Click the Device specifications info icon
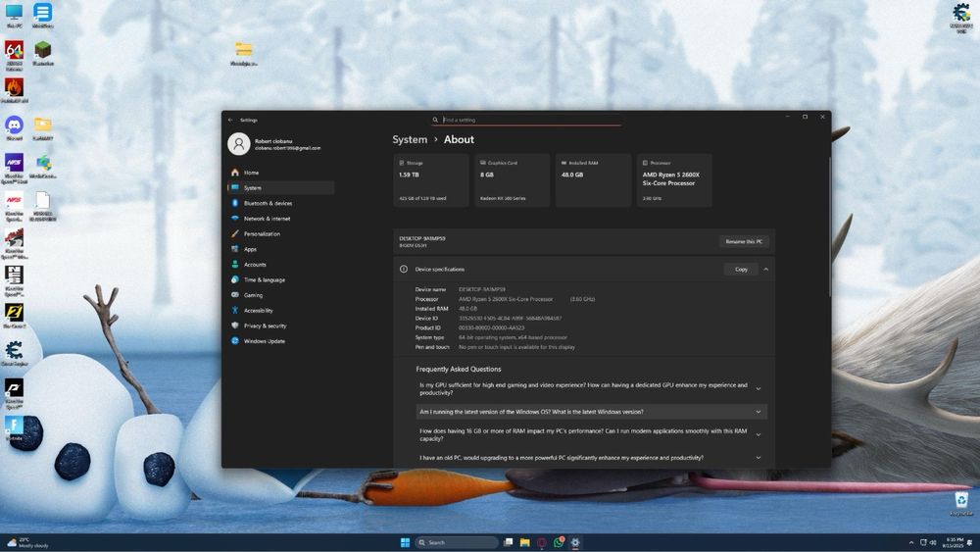Screen dimensions: 980x552 [404, 269]
